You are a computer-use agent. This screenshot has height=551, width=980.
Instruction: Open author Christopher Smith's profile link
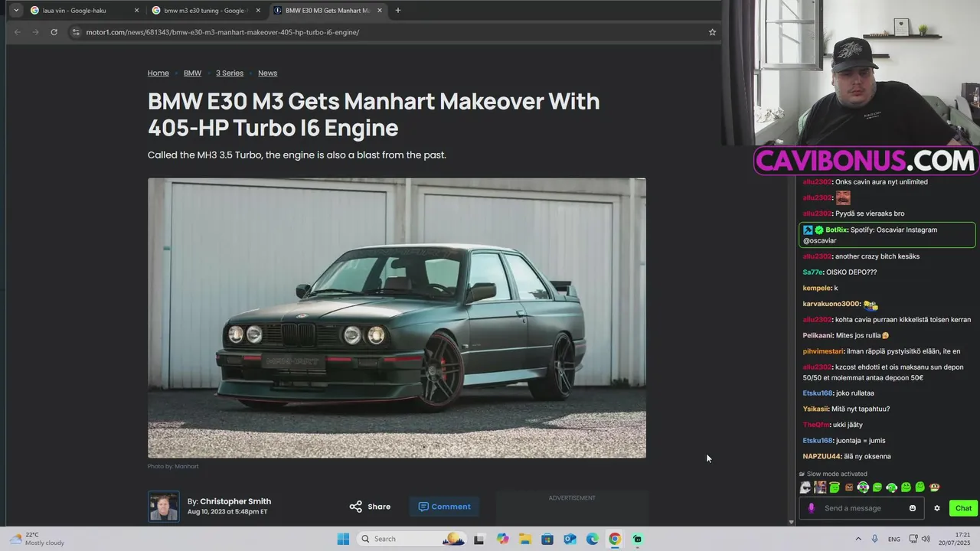coord(235,501)
